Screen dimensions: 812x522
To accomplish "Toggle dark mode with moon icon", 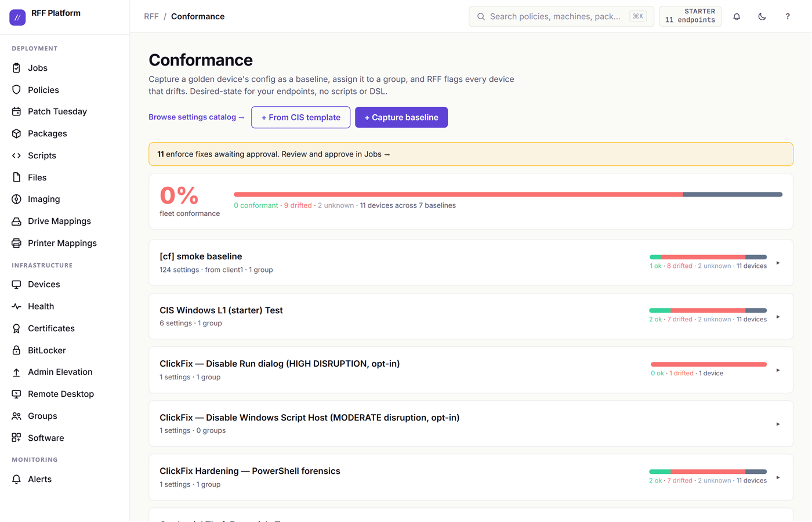I will tap(762, 17).
